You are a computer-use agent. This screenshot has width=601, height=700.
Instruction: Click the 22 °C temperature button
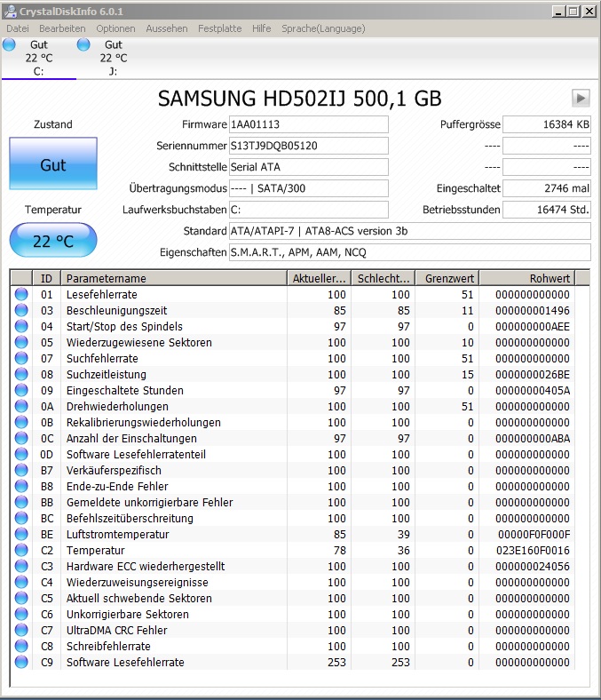53,241
